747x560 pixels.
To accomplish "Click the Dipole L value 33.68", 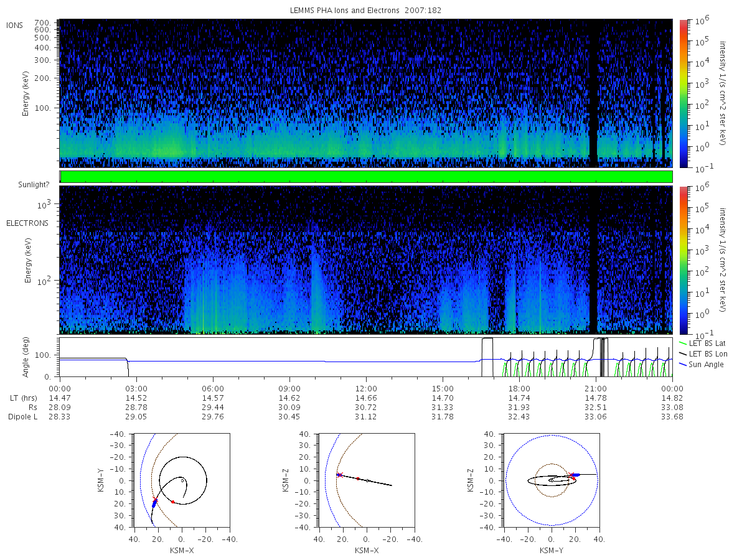I will tap(672, 417).
